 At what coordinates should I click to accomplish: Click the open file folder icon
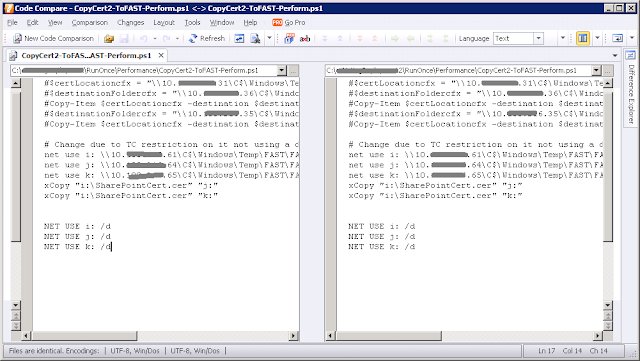coord(109,38)
